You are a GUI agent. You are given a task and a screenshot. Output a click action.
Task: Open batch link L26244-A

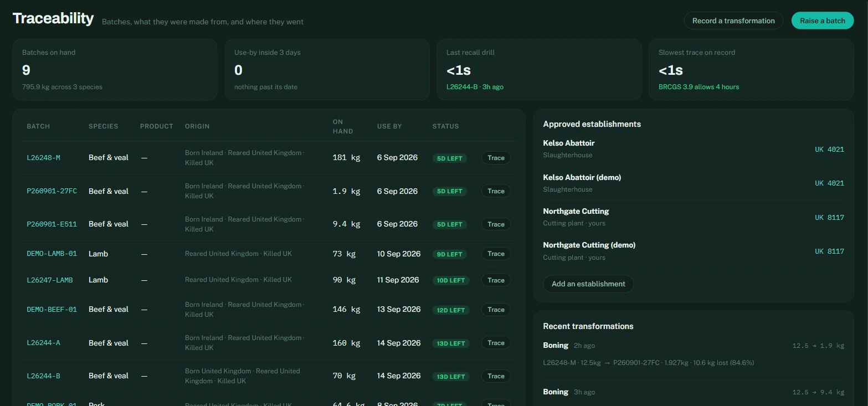(x=43, y=343)
